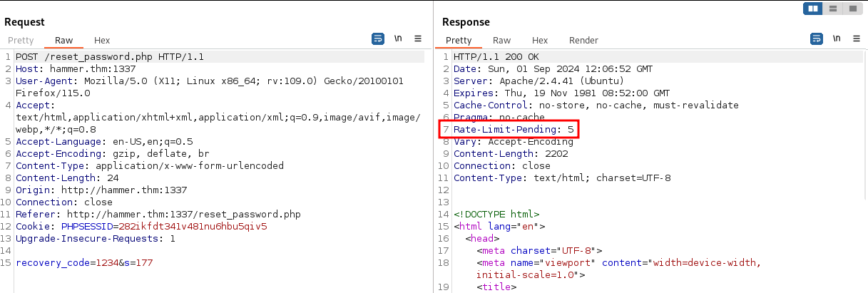868x293 pixels.
Task: Click the Cookie: PHPSESSID header line
Action: coord(141,227)
